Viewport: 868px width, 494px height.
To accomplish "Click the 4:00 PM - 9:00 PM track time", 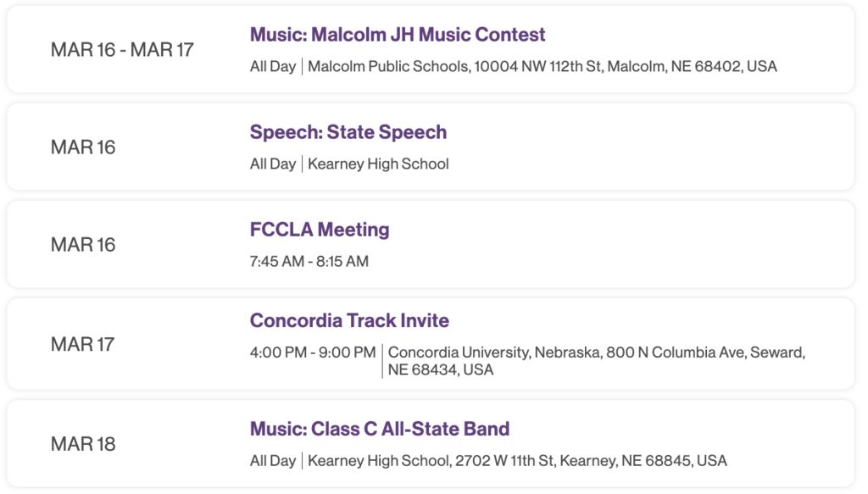I will [x=313, y=352].
